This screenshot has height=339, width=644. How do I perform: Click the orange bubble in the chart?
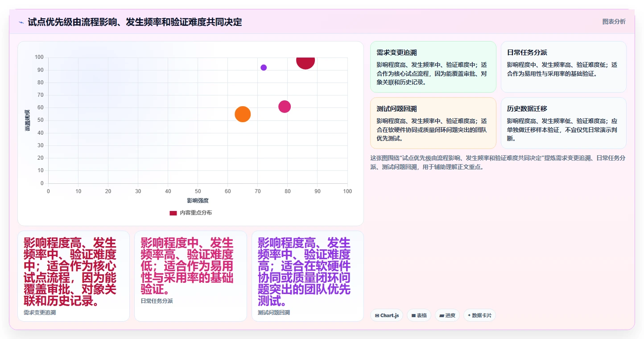[x=243, y=114]
